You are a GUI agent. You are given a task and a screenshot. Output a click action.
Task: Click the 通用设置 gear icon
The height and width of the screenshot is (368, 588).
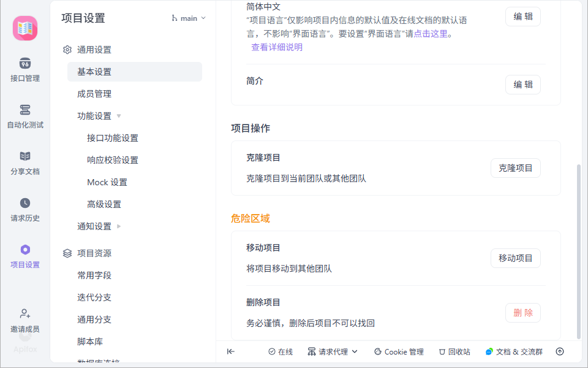(x=67, y=50)
